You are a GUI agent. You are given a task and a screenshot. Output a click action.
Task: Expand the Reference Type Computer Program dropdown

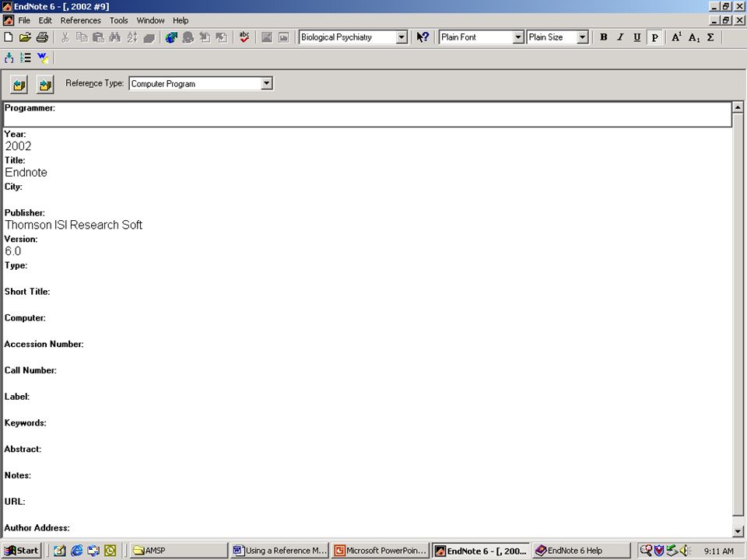click(x=267, y=83)
